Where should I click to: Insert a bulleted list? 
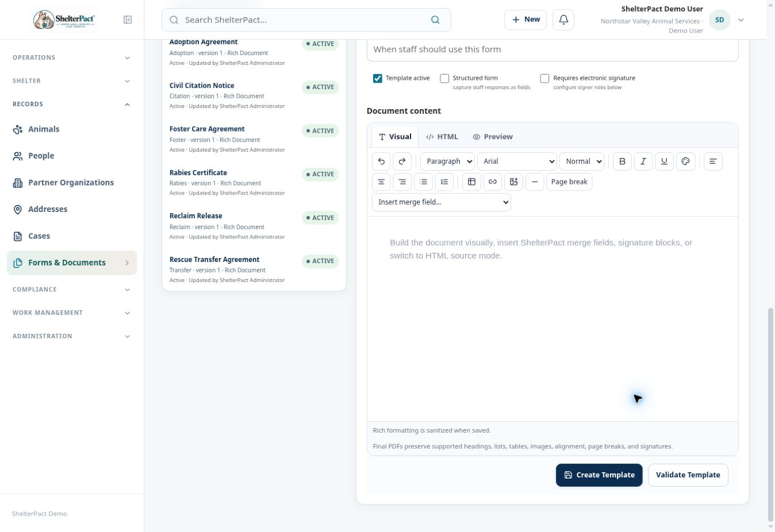[424, 182]
